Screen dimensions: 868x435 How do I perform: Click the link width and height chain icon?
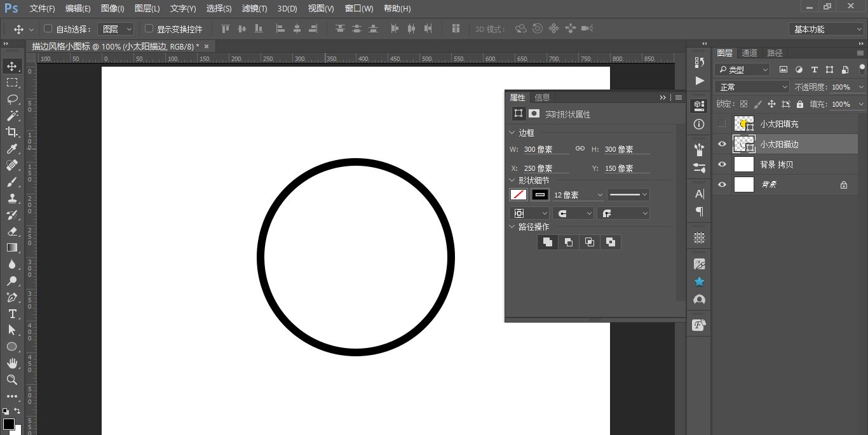pos(580,149)
